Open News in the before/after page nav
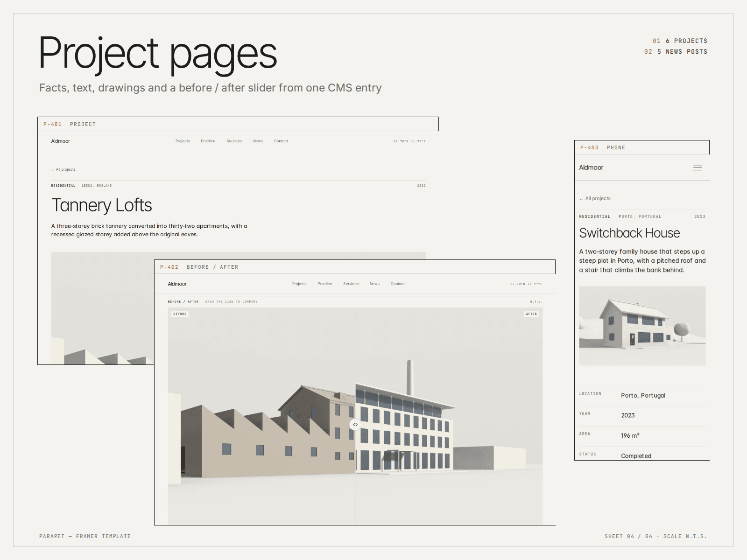The image size is (747, 560). (x=374, y=284)
